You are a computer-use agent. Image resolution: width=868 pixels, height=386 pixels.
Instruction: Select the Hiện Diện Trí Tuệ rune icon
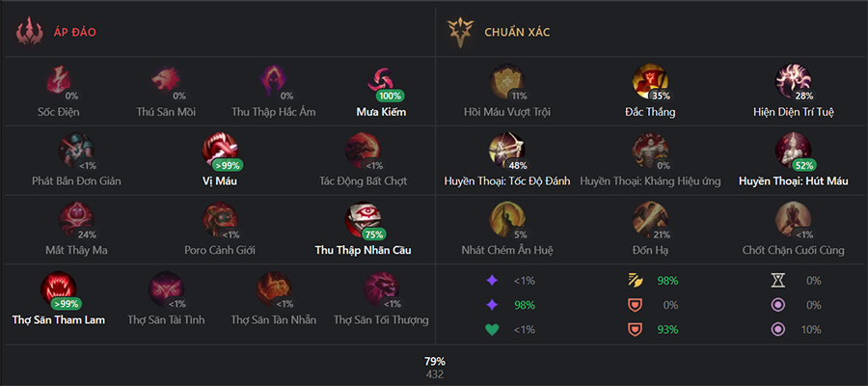pyautogui.click(x=793, y=81)
